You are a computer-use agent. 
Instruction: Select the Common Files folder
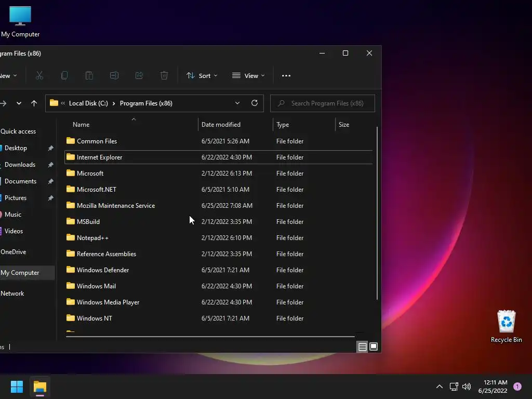(x=219, y=141)
